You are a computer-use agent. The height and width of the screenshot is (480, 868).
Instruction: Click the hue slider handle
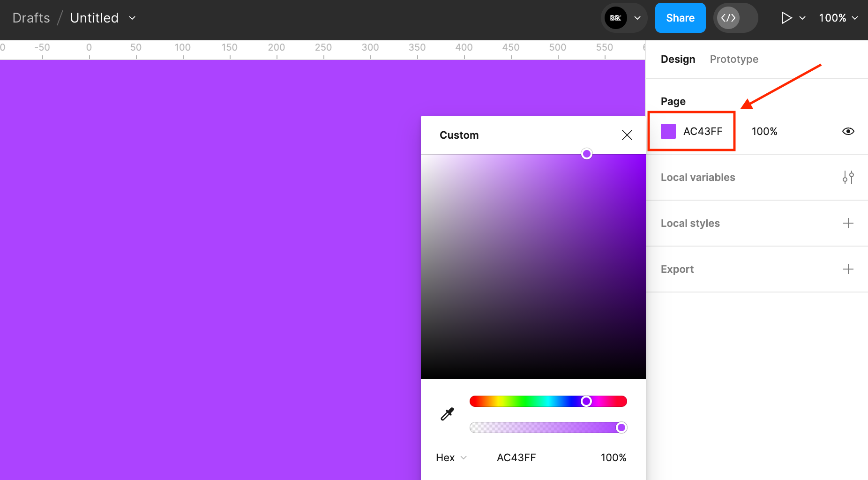[586, 401]
